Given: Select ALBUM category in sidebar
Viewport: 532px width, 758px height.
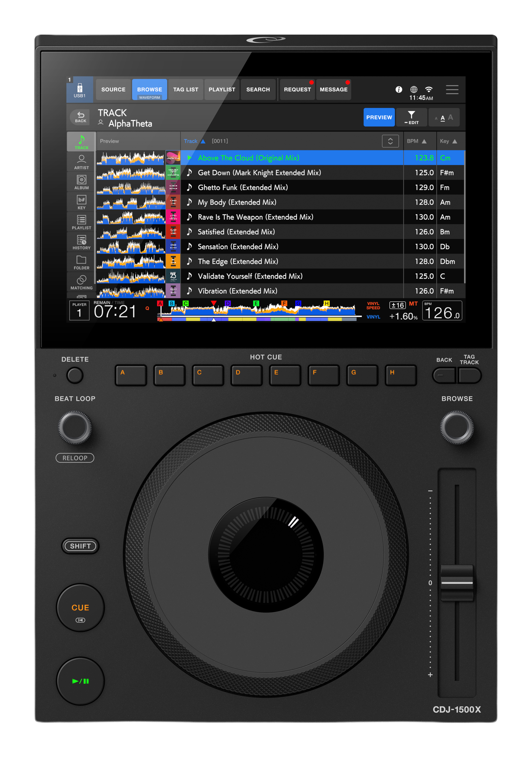Looking at the screenshot, I should 81,182.
